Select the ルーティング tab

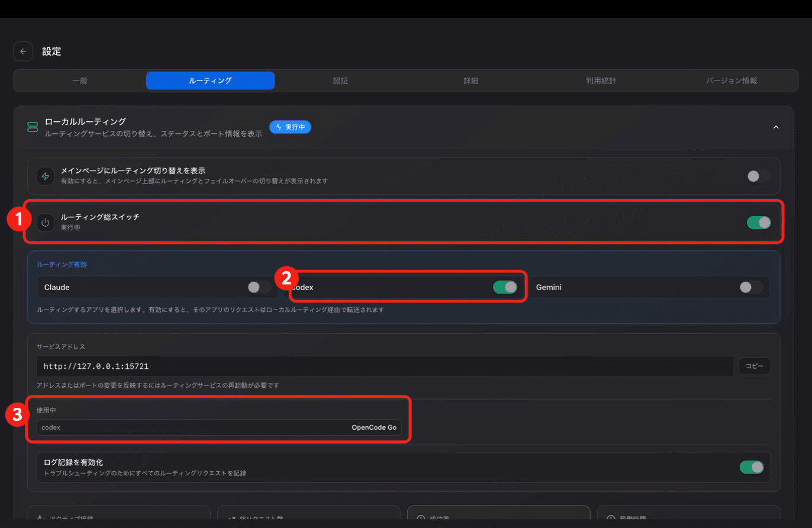210,81
